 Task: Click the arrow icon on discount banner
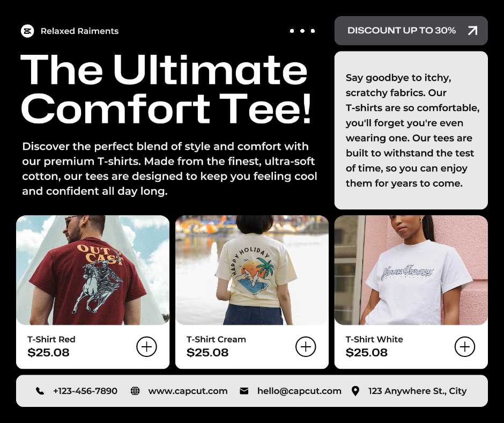[472, 31]
